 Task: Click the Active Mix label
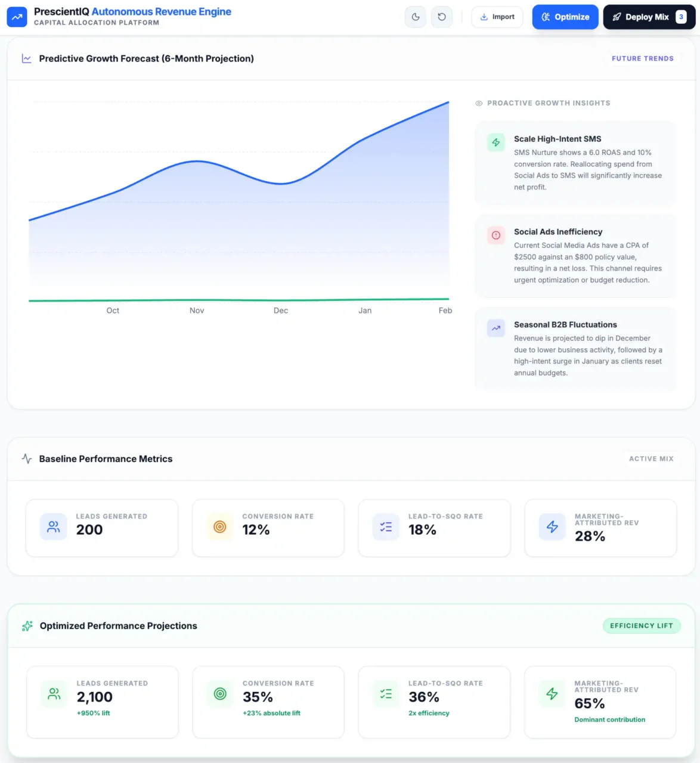coord(651,459)
